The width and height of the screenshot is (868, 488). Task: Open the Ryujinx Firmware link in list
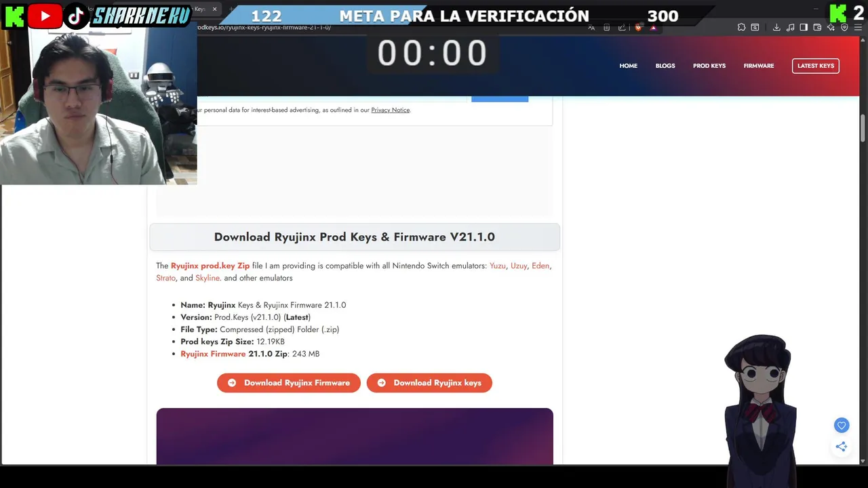point(213,354)
